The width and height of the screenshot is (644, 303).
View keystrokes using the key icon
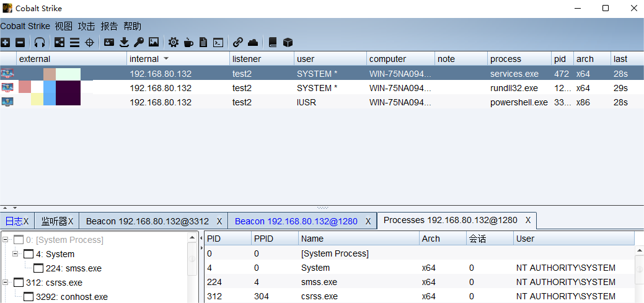pyautogui.click(x=139, y=42)
